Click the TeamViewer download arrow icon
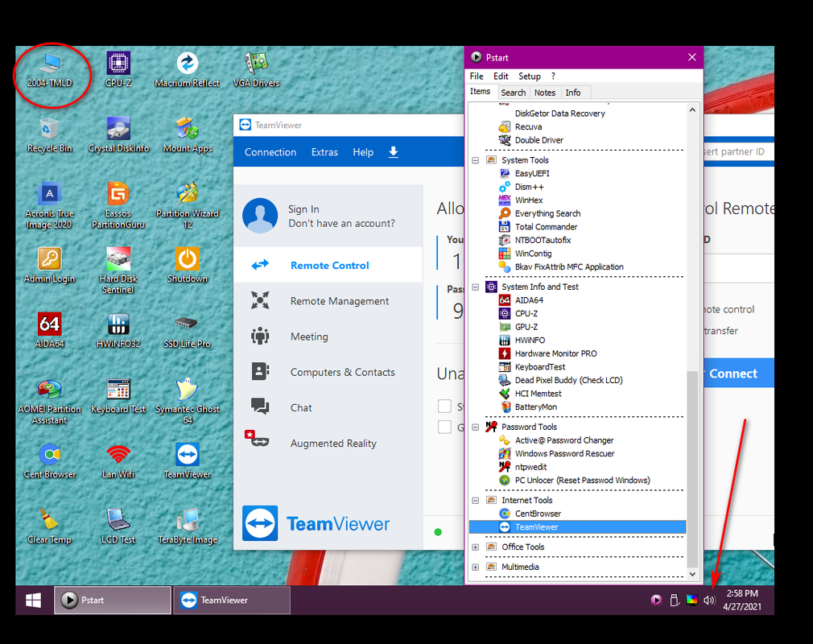 click(394, 152)
